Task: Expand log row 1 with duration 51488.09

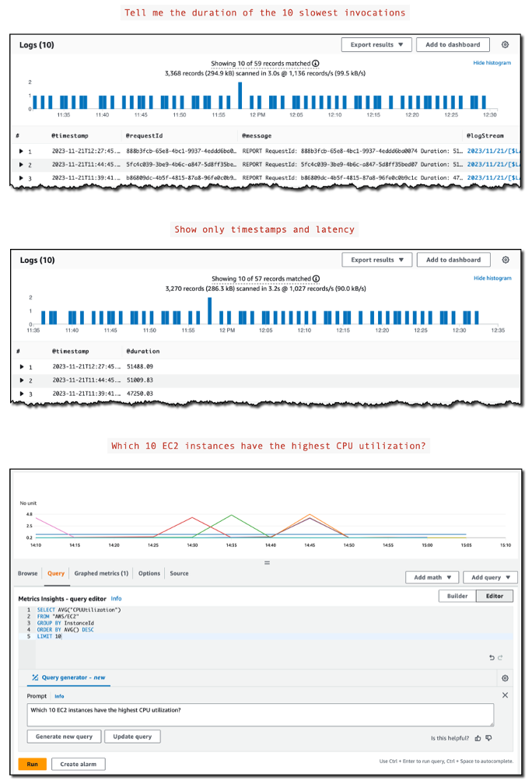Action: (22, 366)
